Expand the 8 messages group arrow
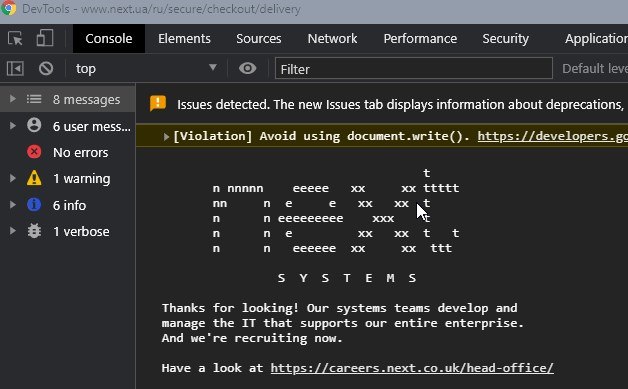 (13, 99)
